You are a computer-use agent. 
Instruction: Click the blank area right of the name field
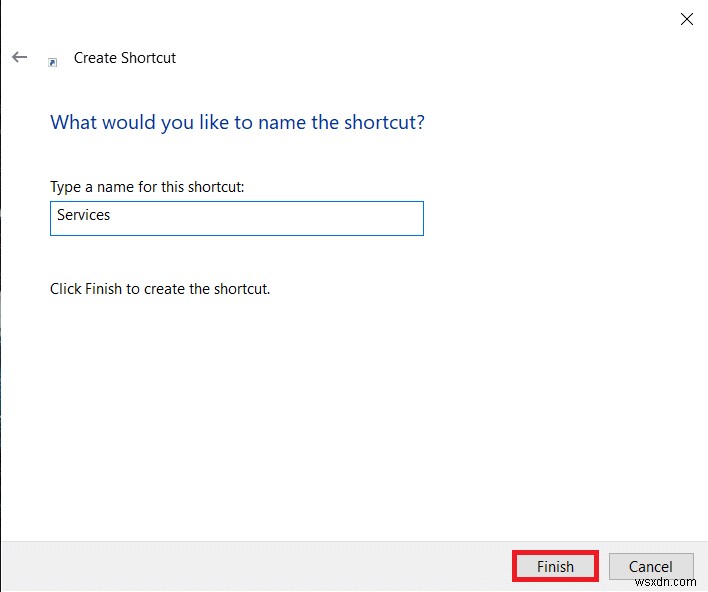coord(560,218)
